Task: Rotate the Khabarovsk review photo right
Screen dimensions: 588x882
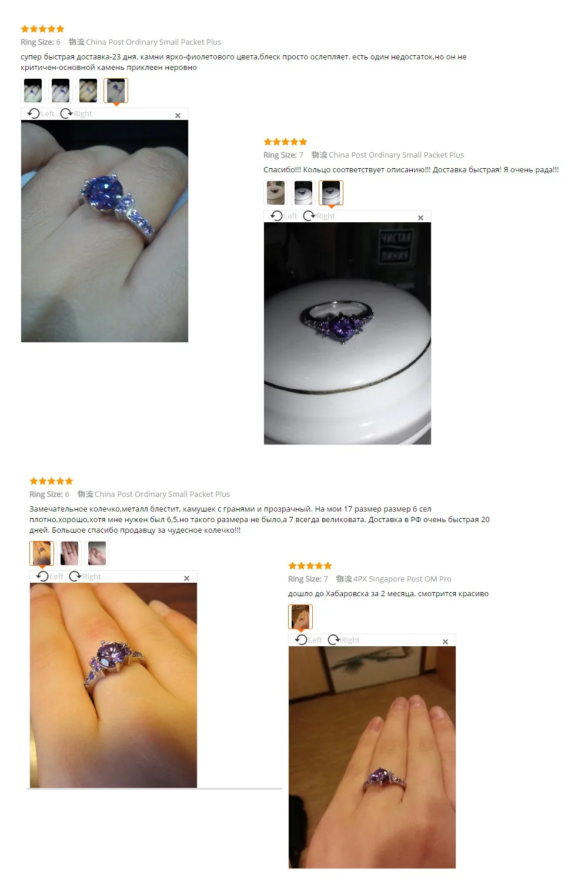Action: pos(343,640)
